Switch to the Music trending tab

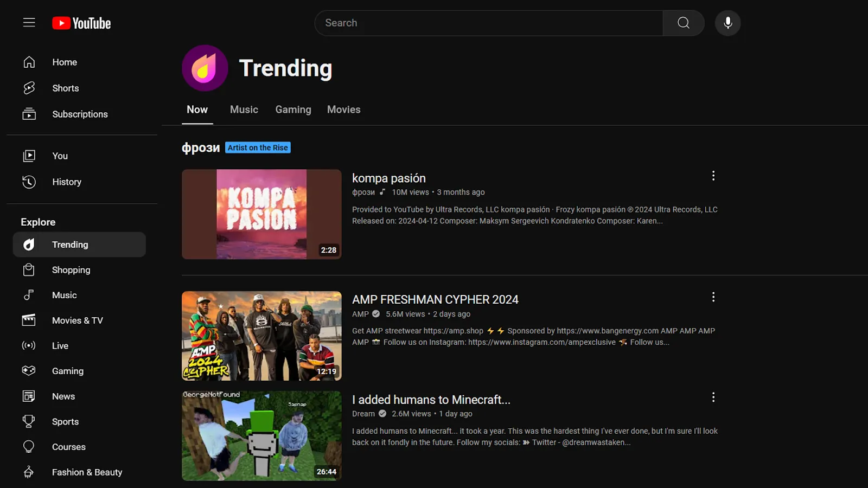(244, 110)
